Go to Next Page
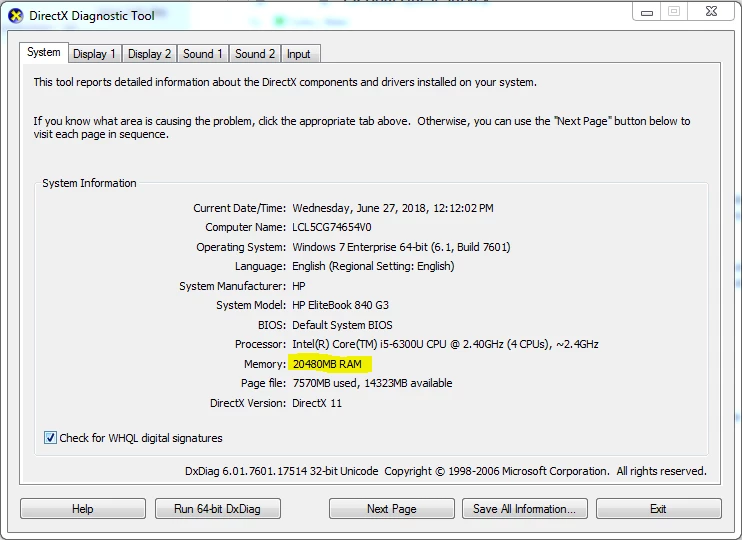 pos(391,509)
